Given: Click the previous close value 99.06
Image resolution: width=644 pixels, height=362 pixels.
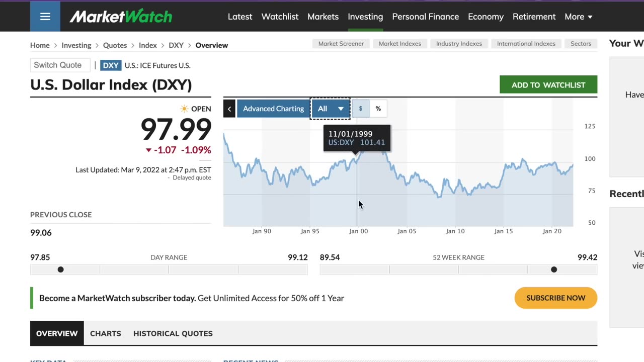Looking at the screenshot, I should [x=41, y=233].
